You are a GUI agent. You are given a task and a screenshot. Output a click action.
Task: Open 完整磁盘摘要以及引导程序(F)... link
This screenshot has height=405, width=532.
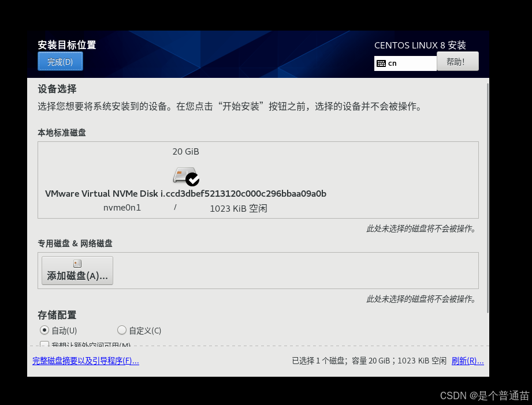tap(85, 361)
